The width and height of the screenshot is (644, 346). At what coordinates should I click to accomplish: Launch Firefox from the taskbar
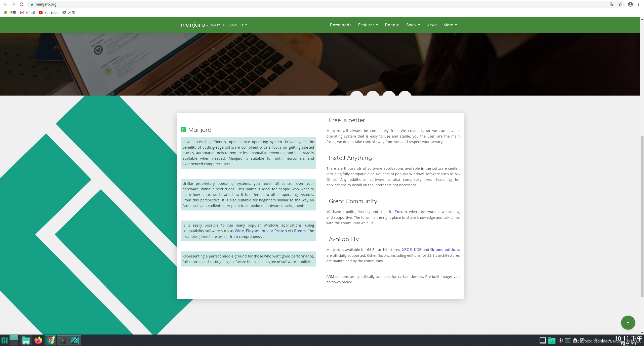(38, 340)
